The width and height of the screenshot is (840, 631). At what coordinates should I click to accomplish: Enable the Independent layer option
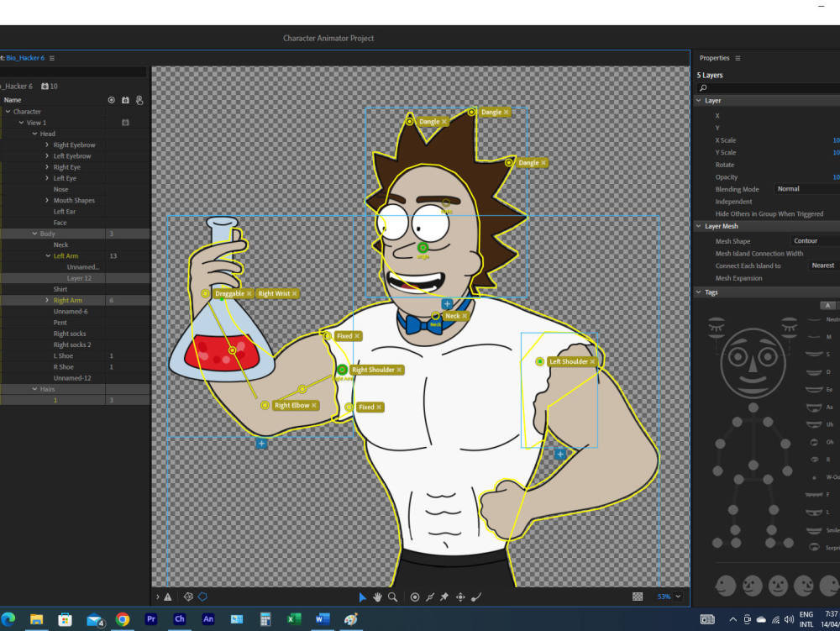pyautogui.click(x=733, y=202)
